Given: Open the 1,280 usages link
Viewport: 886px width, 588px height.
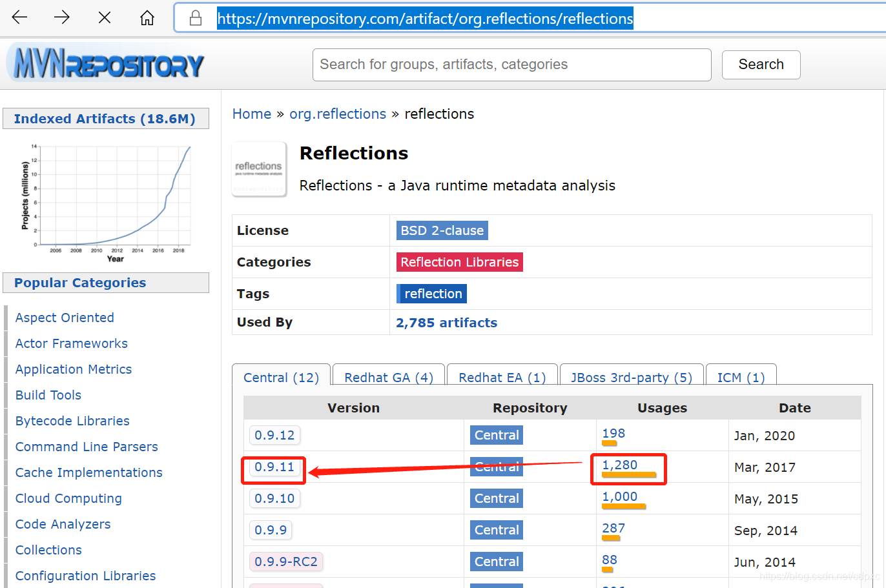Looking at the screenshot, I should point(620,465).
